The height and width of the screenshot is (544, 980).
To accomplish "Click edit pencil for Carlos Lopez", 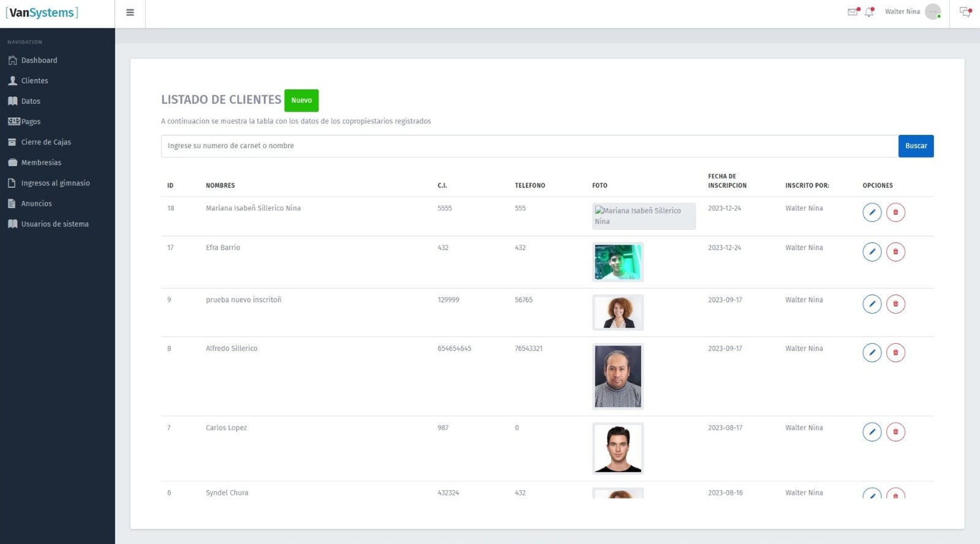I will pyautogui.click(x=872, y=432).
